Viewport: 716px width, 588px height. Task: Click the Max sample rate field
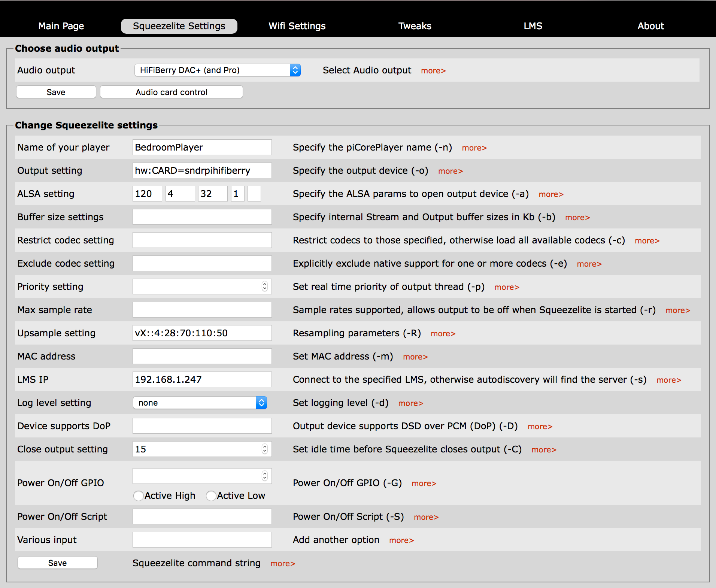click(x=202, y=310)
